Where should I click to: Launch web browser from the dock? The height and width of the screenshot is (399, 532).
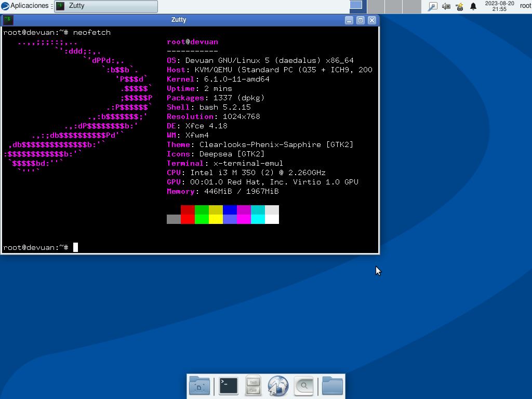coord(278,386)
